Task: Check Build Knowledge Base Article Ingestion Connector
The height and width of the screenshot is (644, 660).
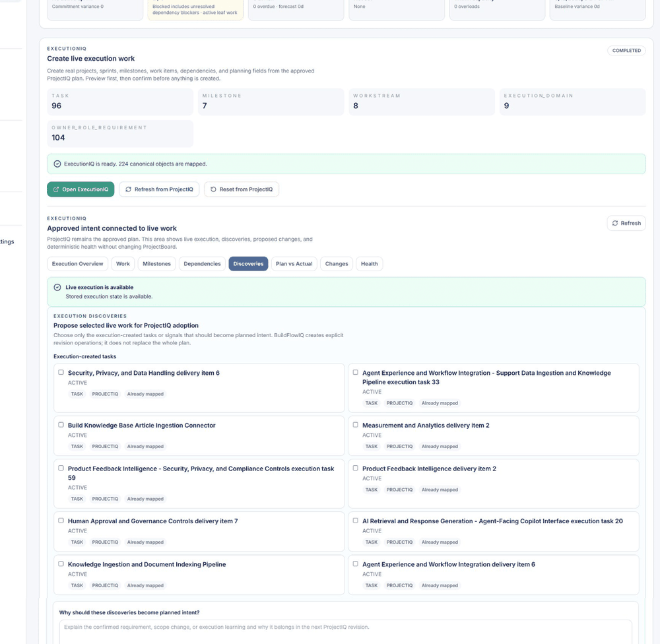Action: click(x=61, y=425)
